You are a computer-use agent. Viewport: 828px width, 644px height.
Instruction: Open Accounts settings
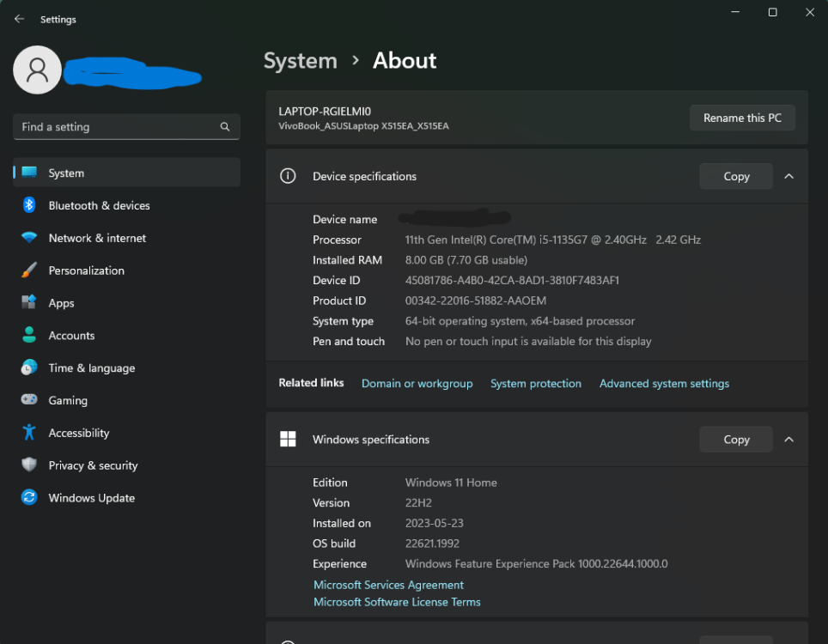click(72, 335)
